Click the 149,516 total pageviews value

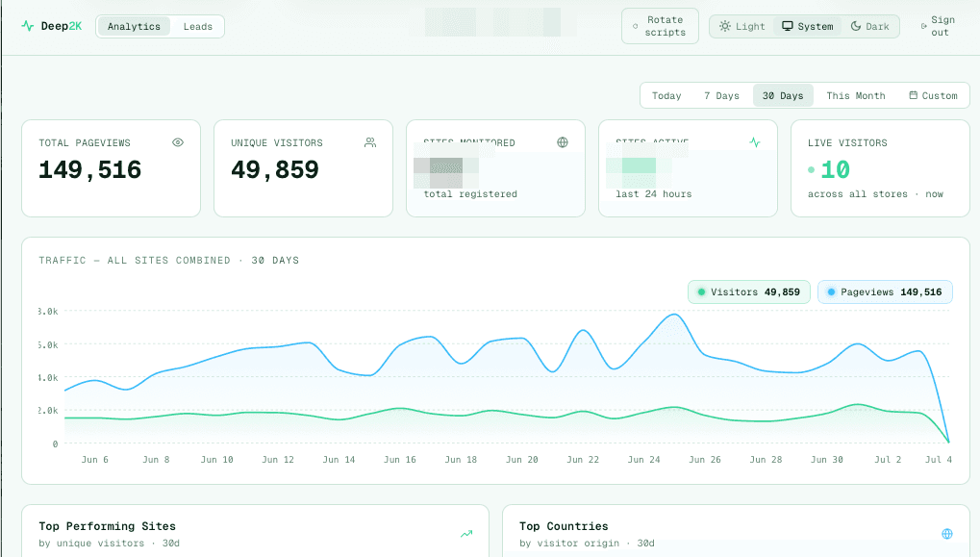click(90, 170)
